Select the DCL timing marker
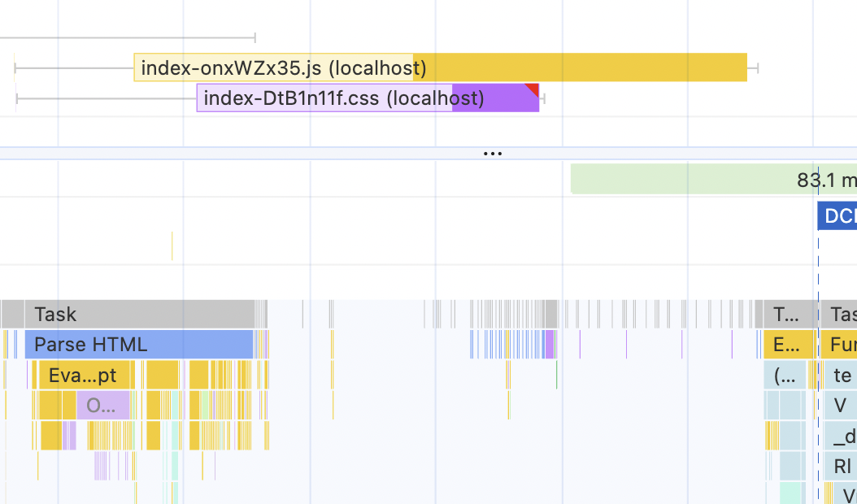The height and width of the screenshot is (504, 857). pyautogui.click(x=837, y=215)
